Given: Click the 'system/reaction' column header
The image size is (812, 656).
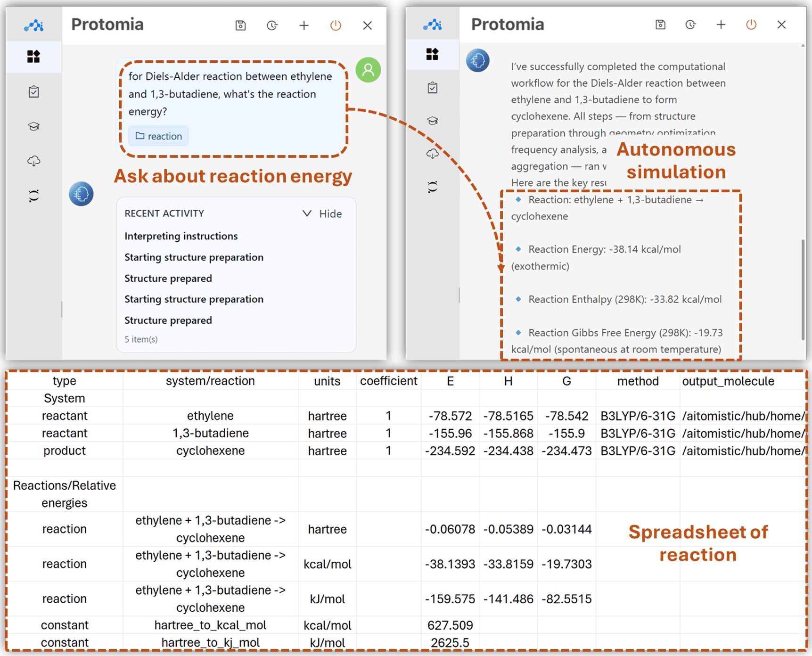Looking at the screenshot, I should click(210, 381).
